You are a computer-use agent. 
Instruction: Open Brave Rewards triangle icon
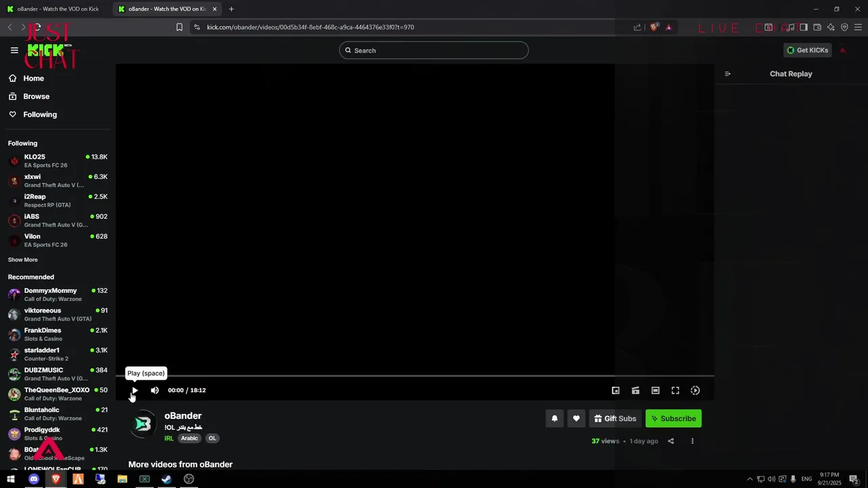[669, 27]
